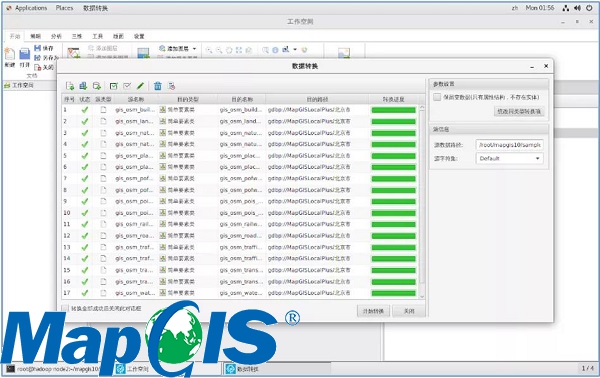Toggle the close-dialog-after-conversion checkbox at bottom left
Image resolution: width=600 pixels, height=378 pixels.
65,308
